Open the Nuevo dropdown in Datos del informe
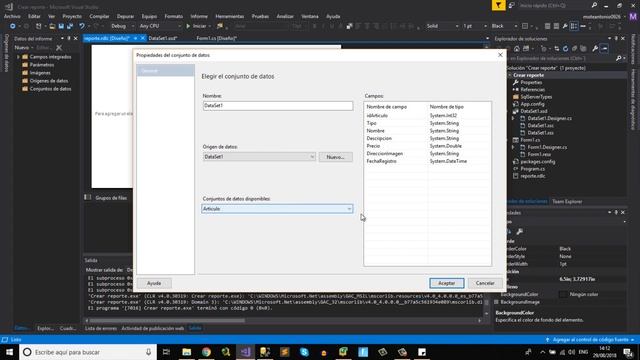The image size is (640, 360). click(24, 48)
